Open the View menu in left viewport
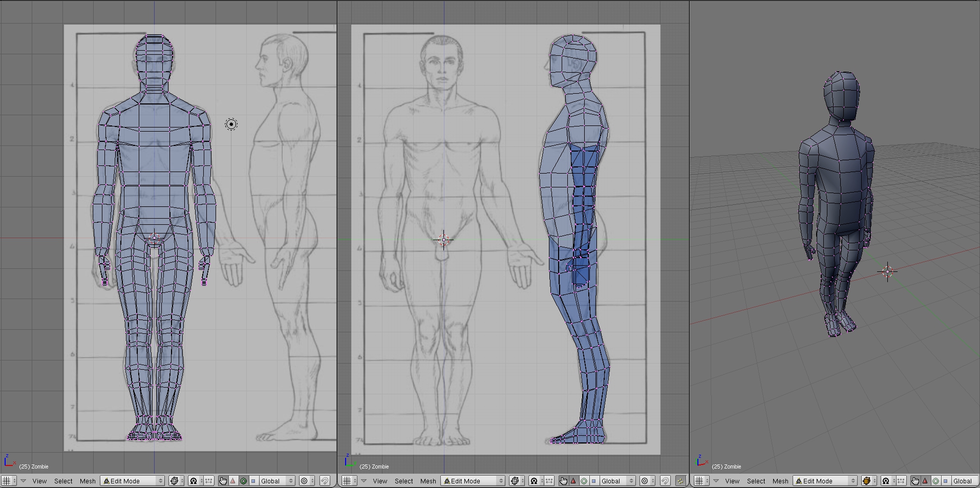The width and height of the screenshot is (980, 488). click(39, 481)
